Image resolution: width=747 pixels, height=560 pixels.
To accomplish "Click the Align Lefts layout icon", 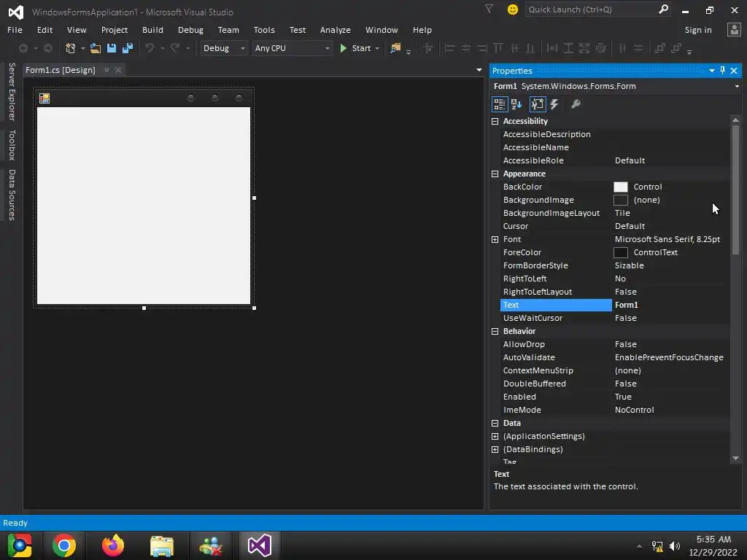I will pos(449,48).
